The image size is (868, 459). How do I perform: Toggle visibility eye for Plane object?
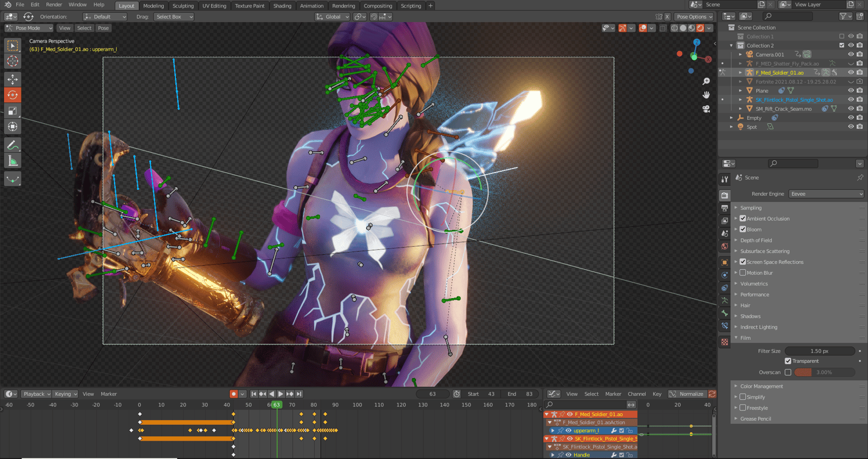(851, 90)
